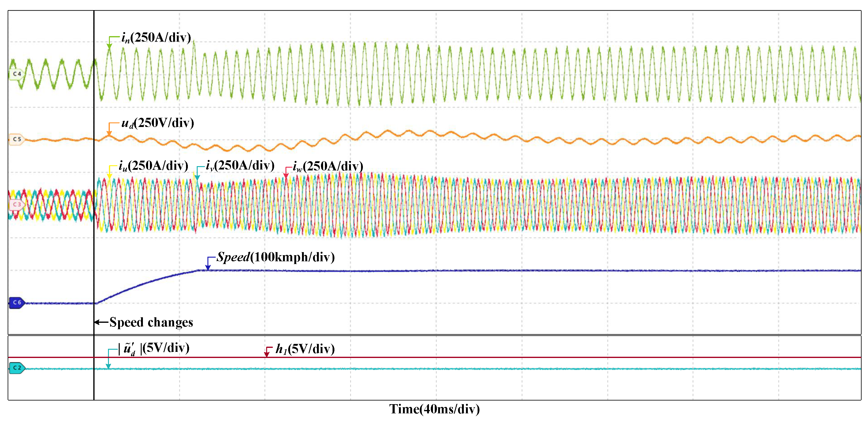Click the u_d(250V/div) label
This screenshot has height=421, width=868.
(158, 123)
